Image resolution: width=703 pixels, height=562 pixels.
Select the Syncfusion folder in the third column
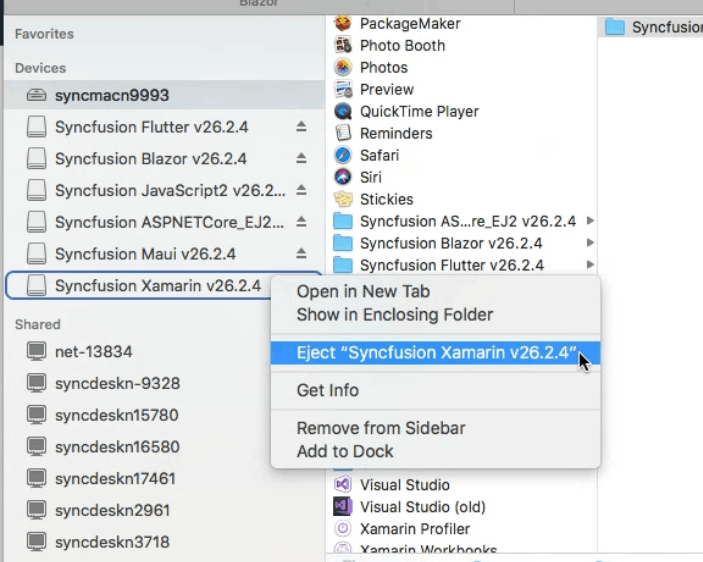click(651, 27)
